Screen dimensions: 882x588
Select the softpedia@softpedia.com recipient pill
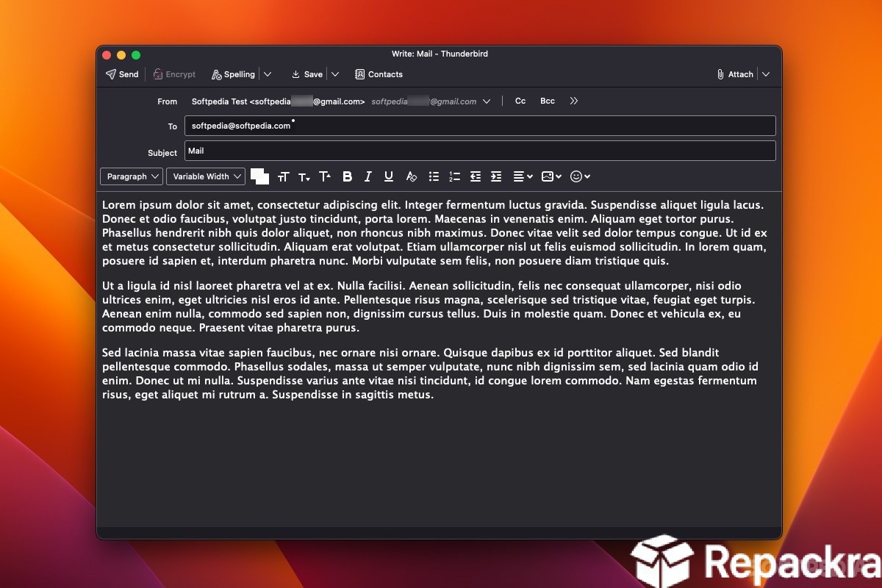click(x=241, y=126)
